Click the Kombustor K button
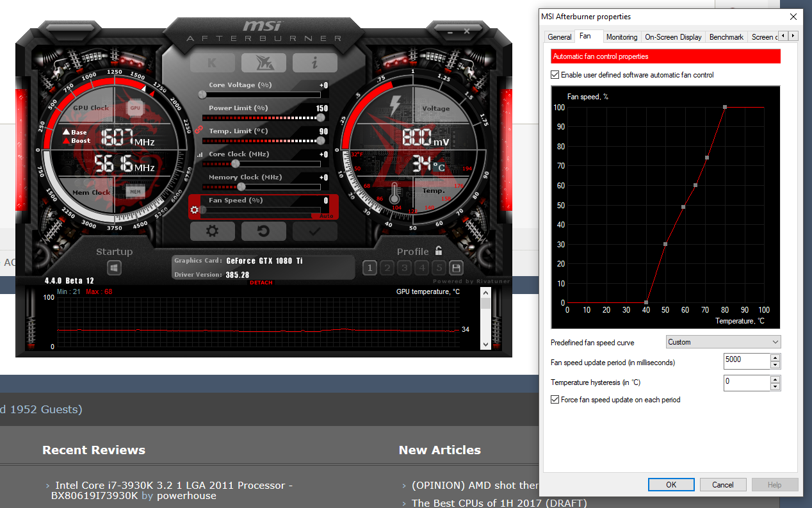This screenshot has width=812, height=508. [212, 63]
